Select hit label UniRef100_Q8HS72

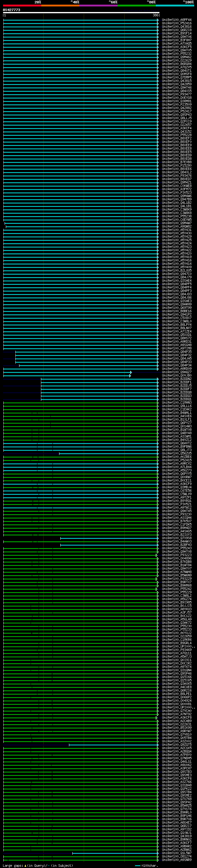coord(177,338)
